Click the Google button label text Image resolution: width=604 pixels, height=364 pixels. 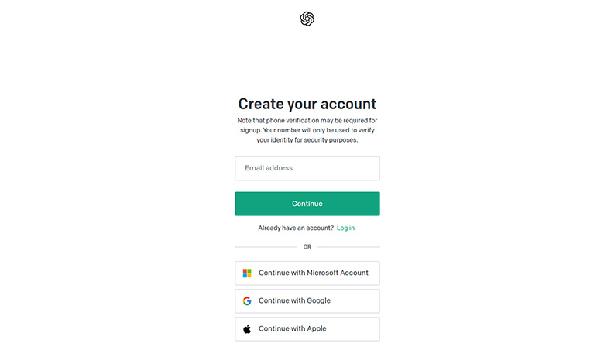point(294,300)
